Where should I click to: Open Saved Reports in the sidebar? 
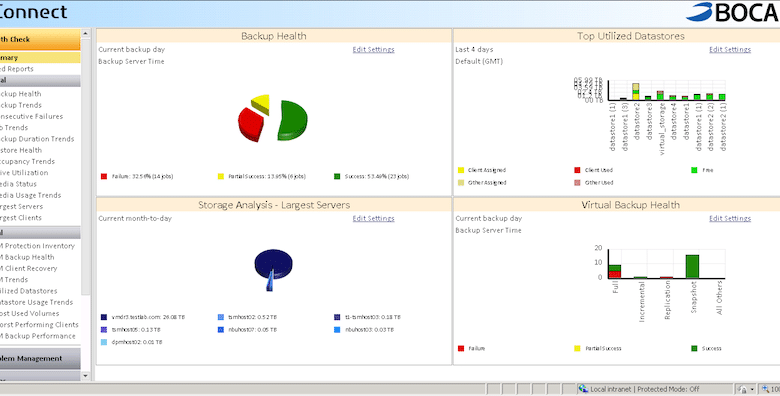click(17, 69)
